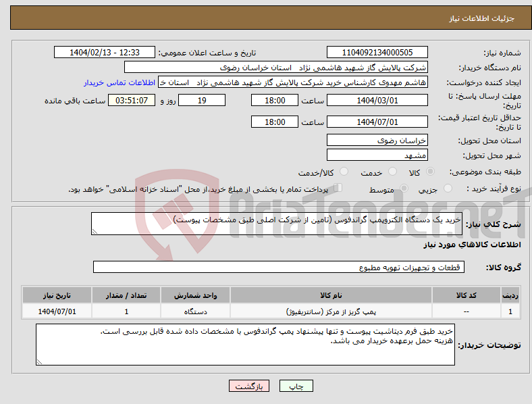Click the توضیحات خریدار notes textarea

[x=245, y=345]
